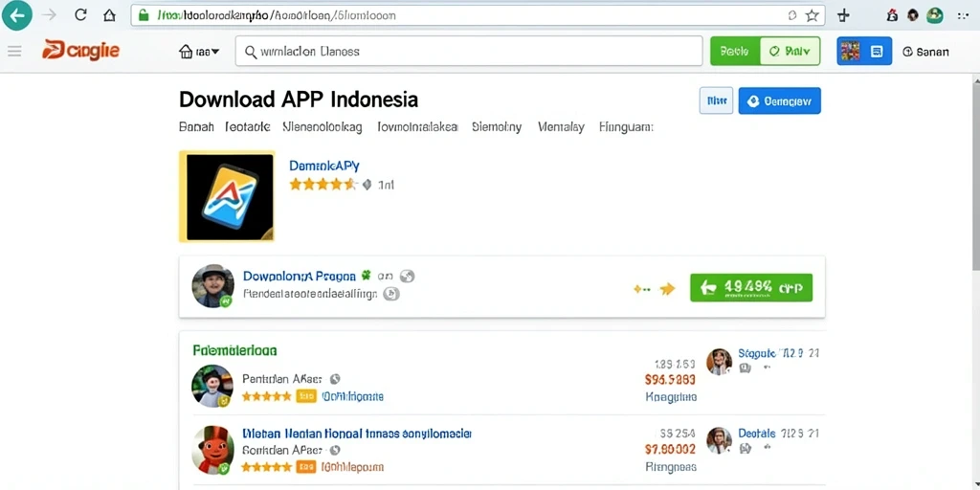Open blue bold title in second list row
Image resolution: width=980 pixels, height=490 pixels.
coord(356,433)
